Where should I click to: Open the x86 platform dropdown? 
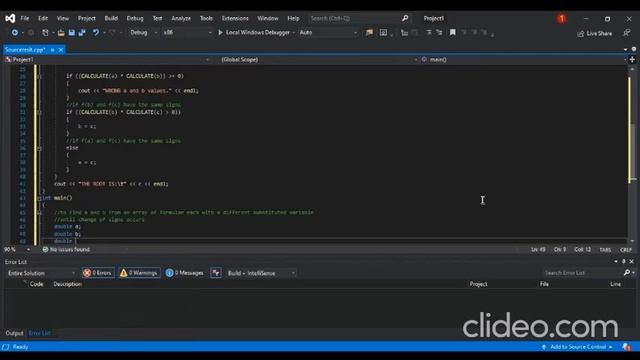point(187,32)
